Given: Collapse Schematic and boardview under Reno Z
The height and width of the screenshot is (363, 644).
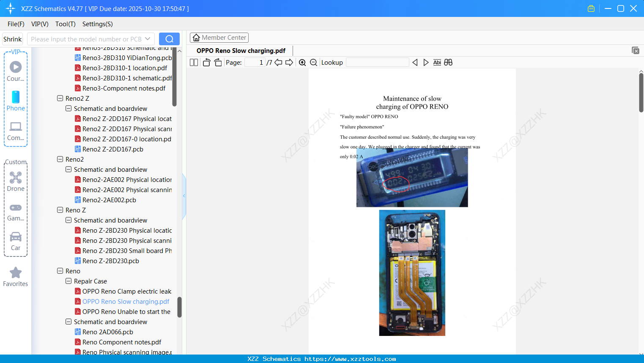Looking at the screenshot, I should 69,220.
